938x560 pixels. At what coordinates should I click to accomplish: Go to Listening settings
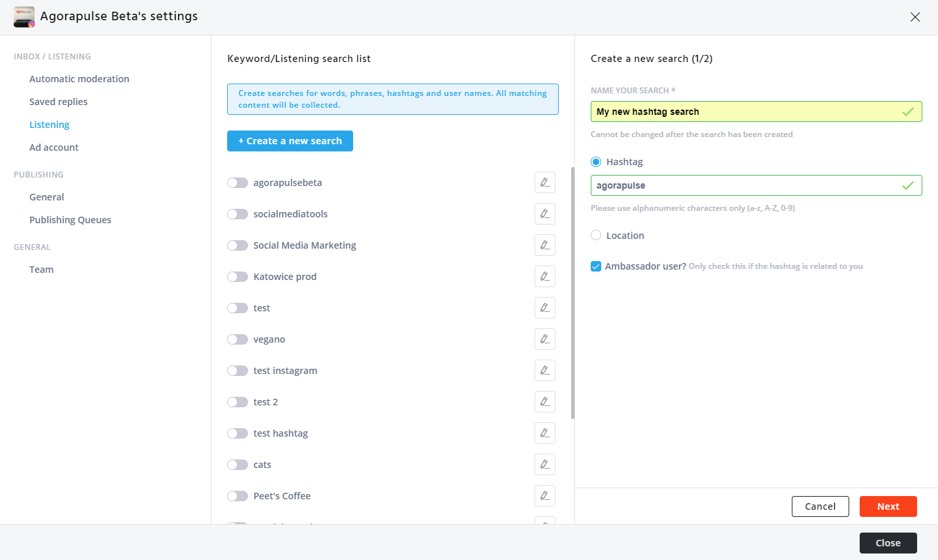pos(49,125)
